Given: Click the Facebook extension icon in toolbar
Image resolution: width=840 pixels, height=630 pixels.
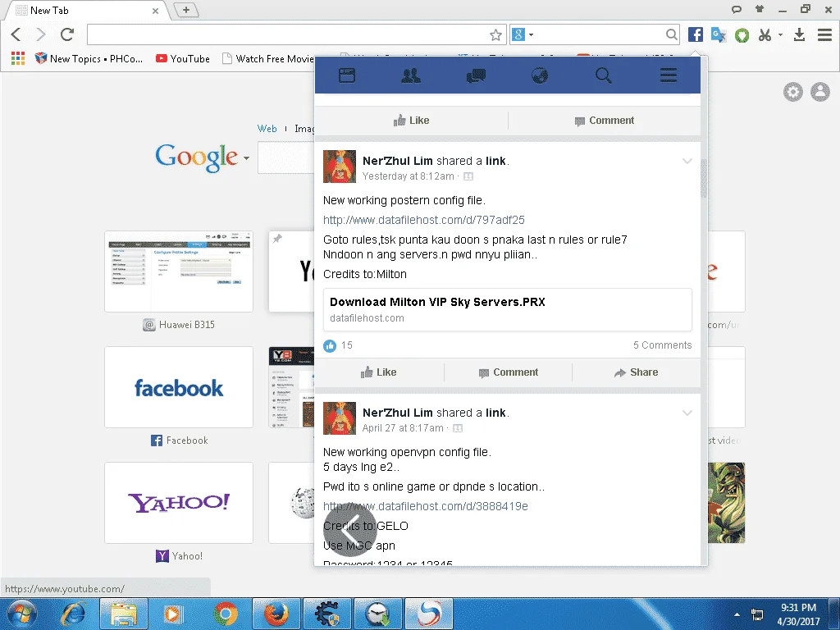Looking at the screenshot, I should tap(696, 34).
